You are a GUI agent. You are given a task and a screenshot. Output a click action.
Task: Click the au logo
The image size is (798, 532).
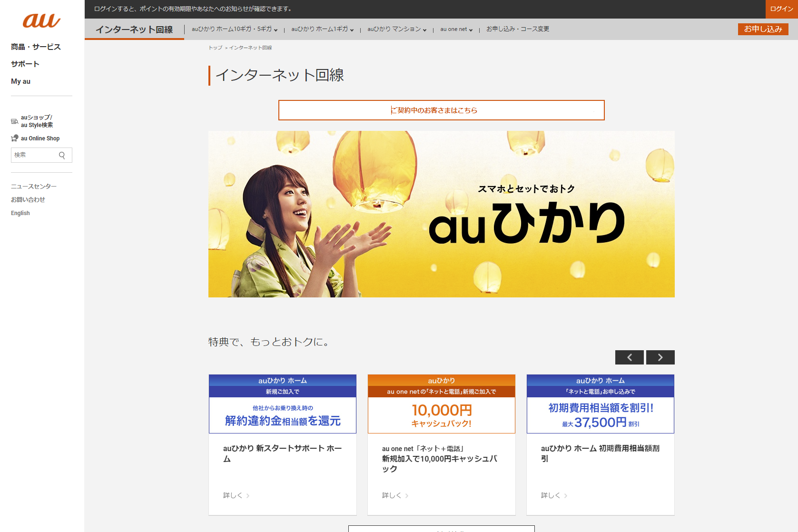tap(41, 20)
